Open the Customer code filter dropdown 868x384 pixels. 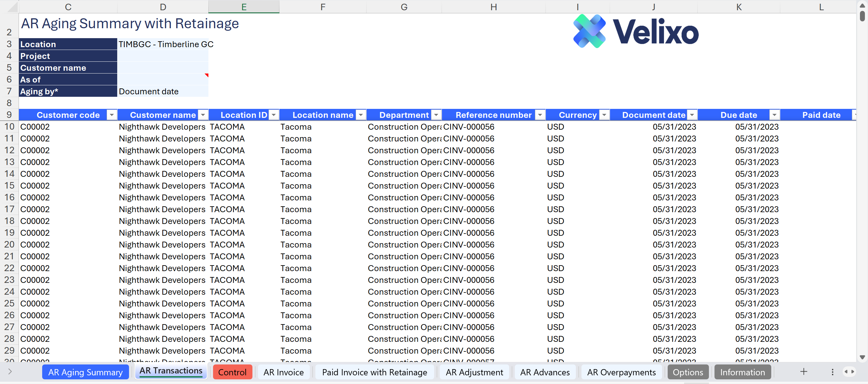tap(112, 115)
